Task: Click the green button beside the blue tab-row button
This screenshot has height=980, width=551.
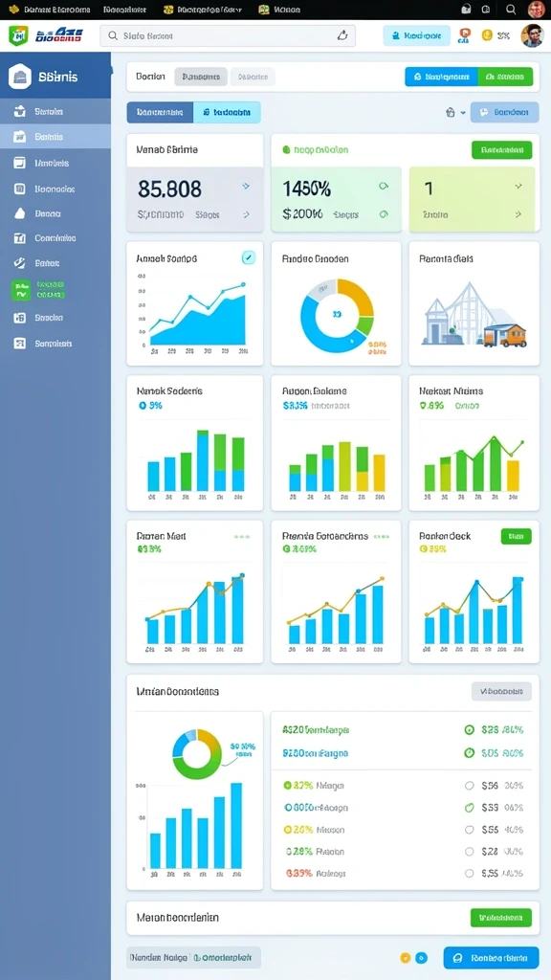Action: pos(505,77)
